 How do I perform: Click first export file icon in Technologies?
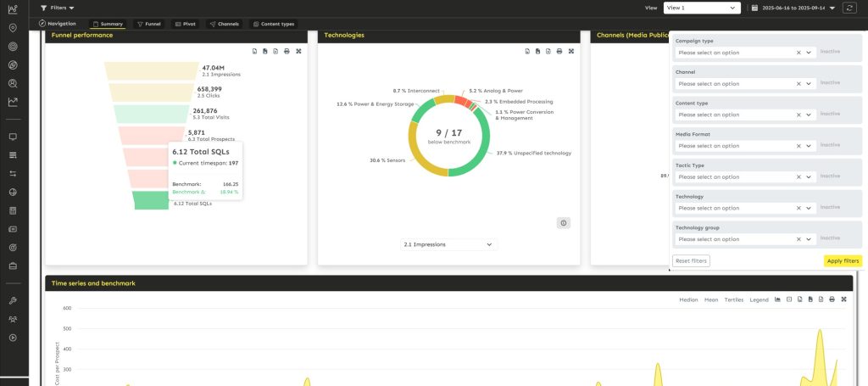527,52
